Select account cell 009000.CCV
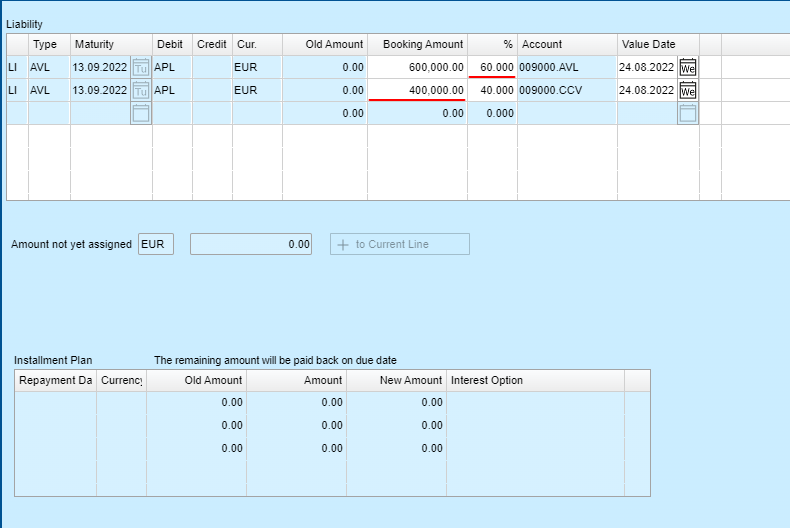This screenshot has width=790, height=528. click(567, 90)
